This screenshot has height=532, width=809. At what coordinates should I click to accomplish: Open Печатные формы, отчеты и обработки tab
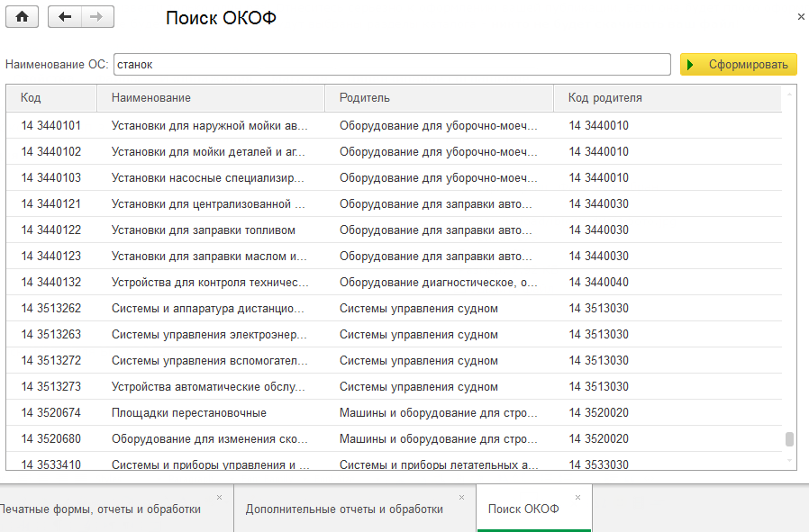(99, 509)
